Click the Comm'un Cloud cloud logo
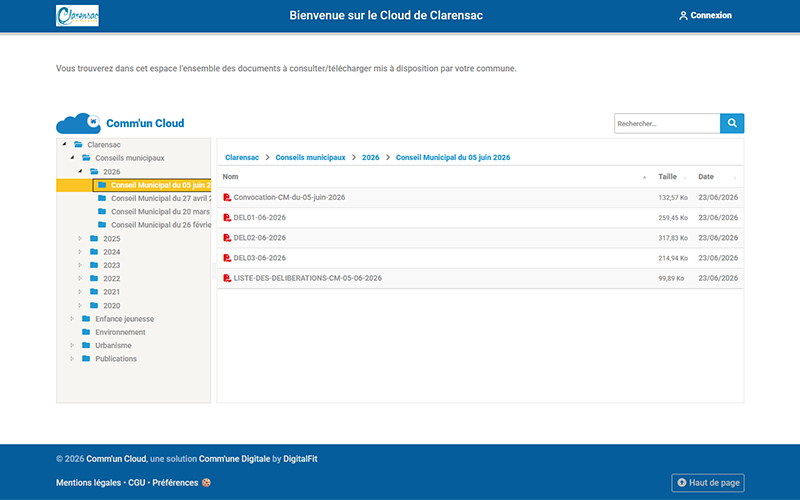 point(78,123)
